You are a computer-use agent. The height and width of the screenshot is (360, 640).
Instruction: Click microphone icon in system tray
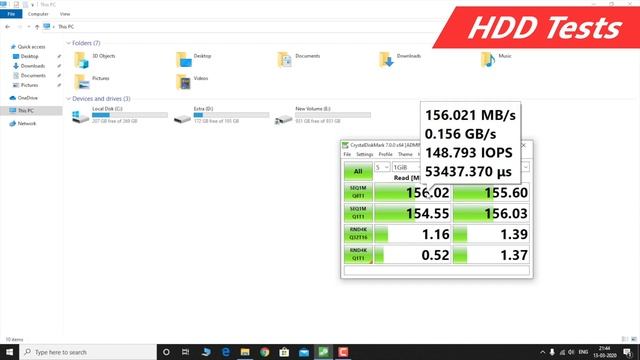tap(552, 352)
